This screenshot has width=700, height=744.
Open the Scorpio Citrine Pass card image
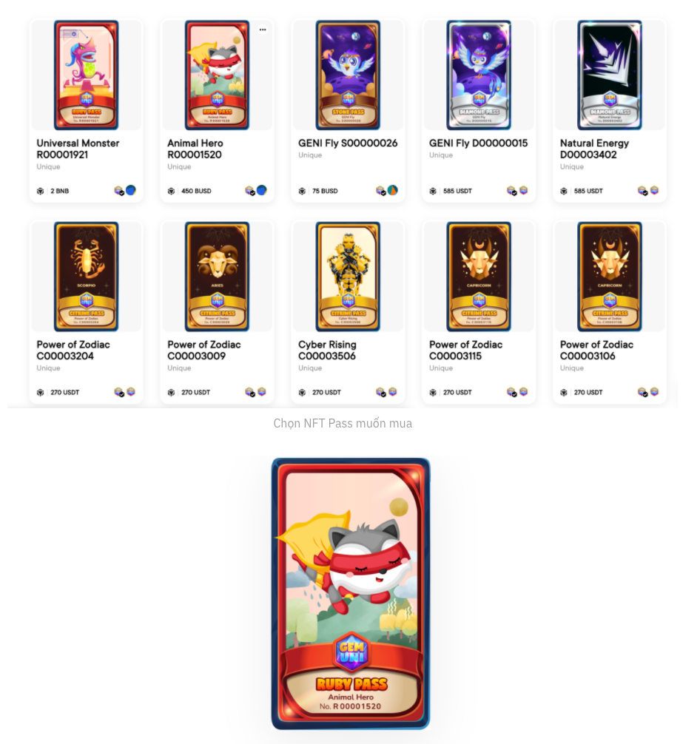point(86,276)
